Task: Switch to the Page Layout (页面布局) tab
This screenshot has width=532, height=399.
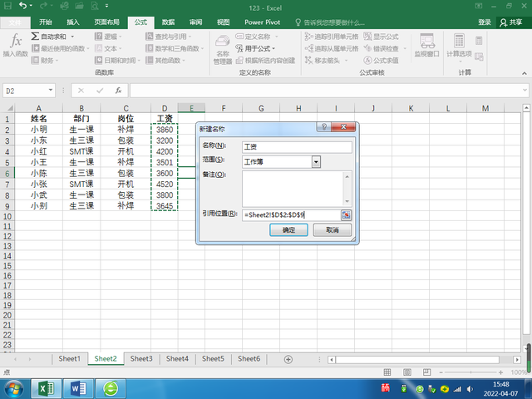Action: 107,22
